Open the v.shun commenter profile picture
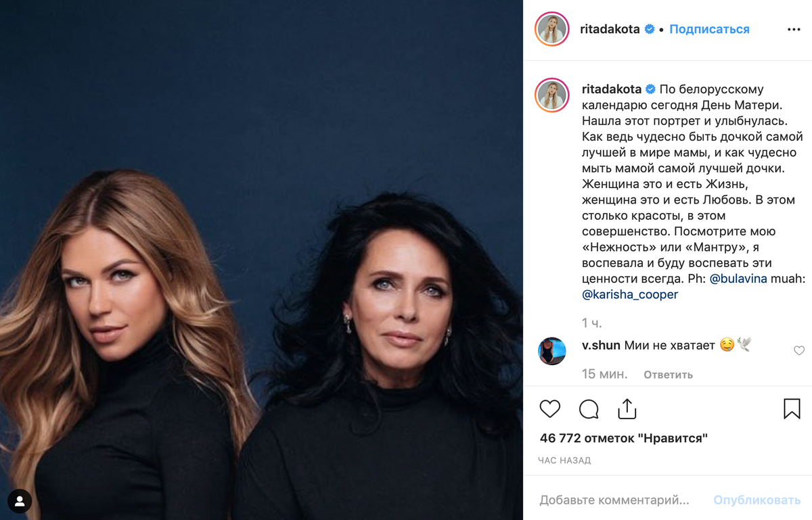 552,351
